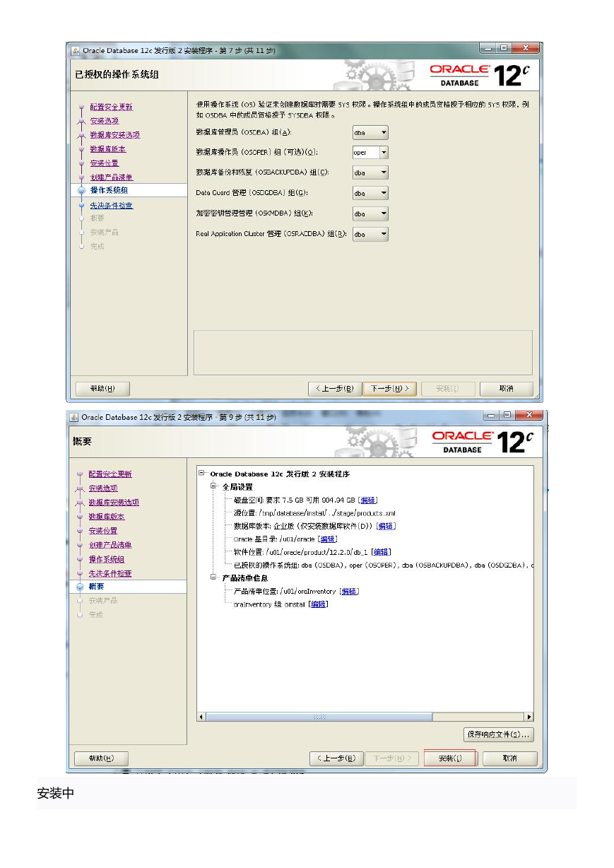Click 编辑 link for 产品清单位置
Viewport: 614px width, 868px height.
349,591
